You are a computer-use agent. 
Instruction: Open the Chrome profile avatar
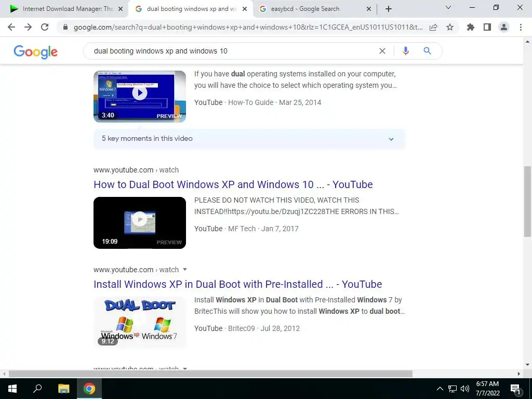coord(504,27)
